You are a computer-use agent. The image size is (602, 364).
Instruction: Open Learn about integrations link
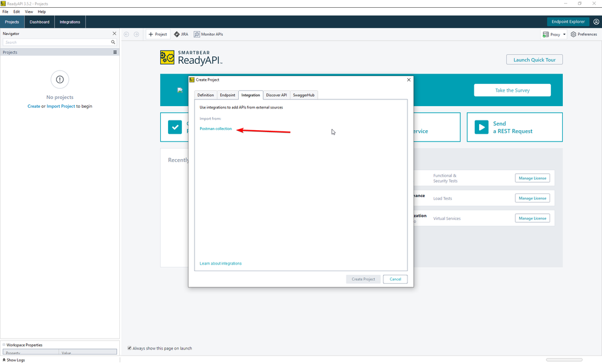(221, 263)
